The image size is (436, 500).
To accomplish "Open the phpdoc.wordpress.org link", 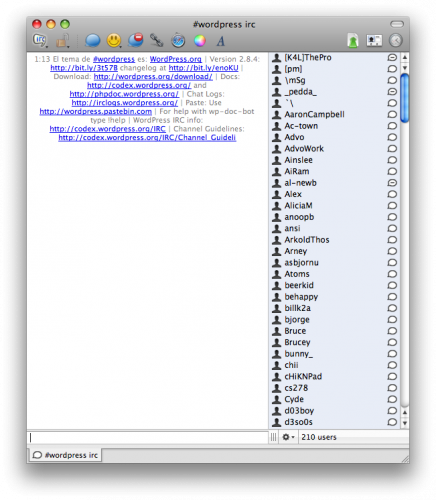I will [x=124, y=94].
